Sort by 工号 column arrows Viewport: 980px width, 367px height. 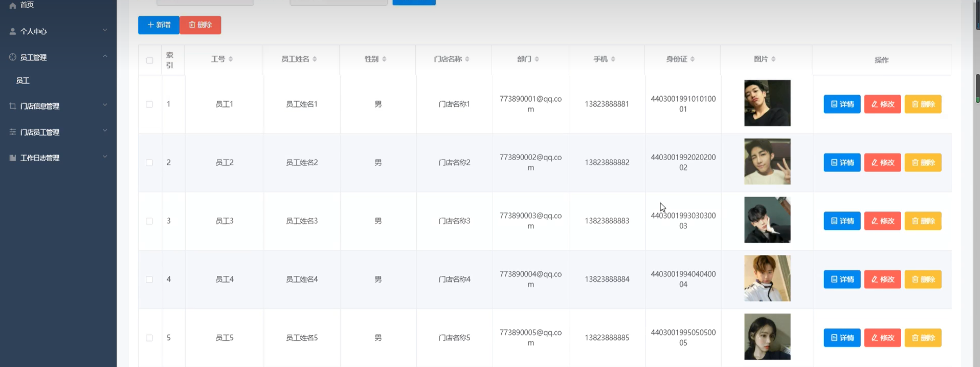(231, 59)
